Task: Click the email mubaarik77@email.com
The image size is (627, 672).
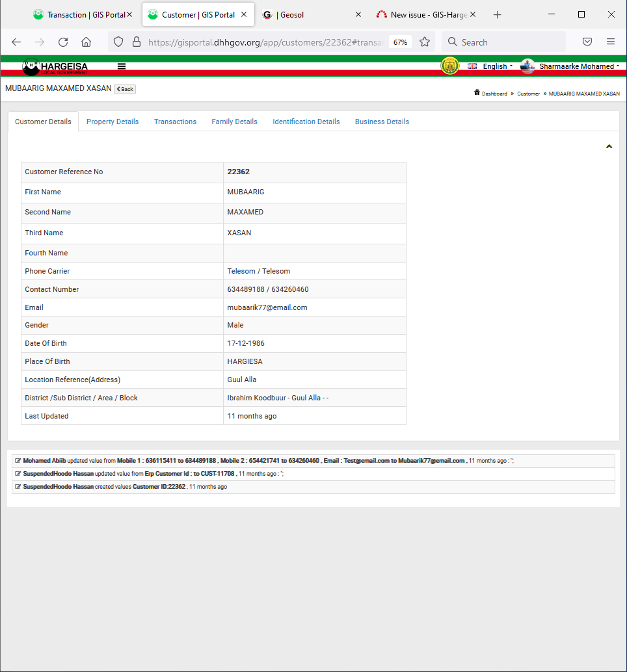Action: coord(267,307)
